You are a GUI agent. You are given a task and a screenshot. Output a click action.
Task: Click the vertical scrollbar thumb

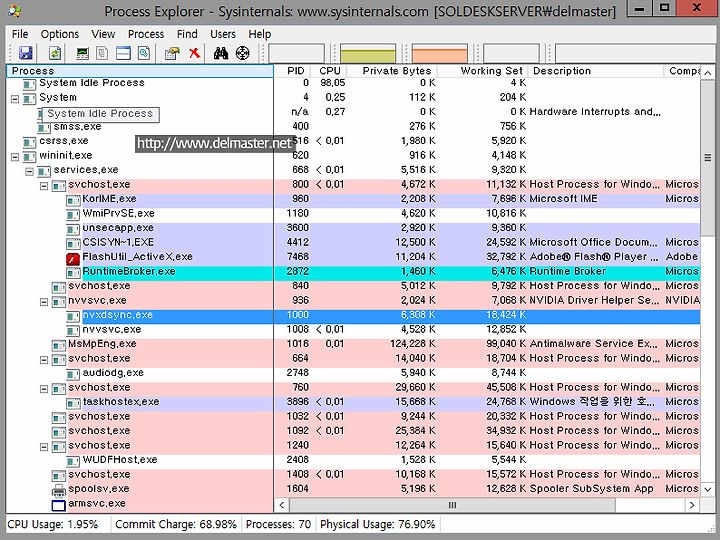(x=708, y=158)
